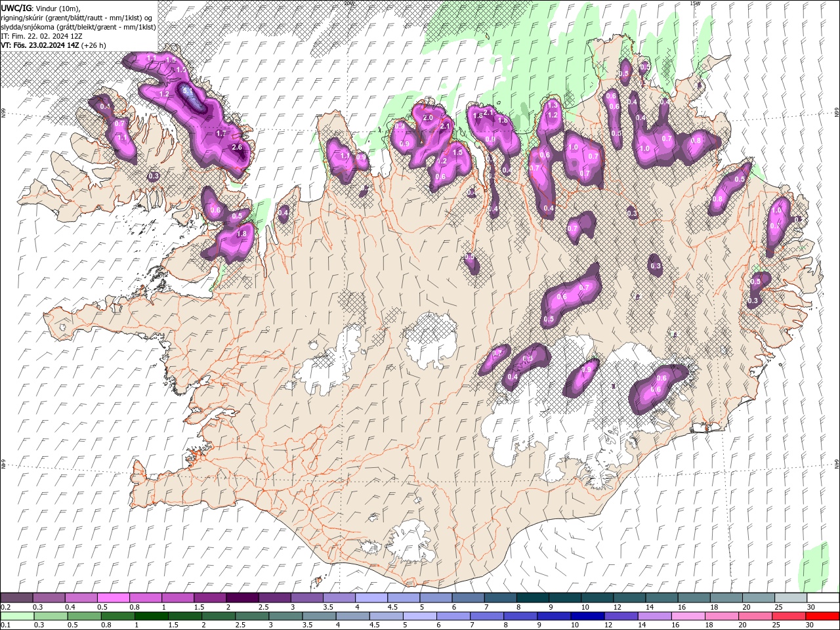Screen dimensions: 840x630
Task: Click the white upper-scale swatch labeled 30
Action: (824, 598)
